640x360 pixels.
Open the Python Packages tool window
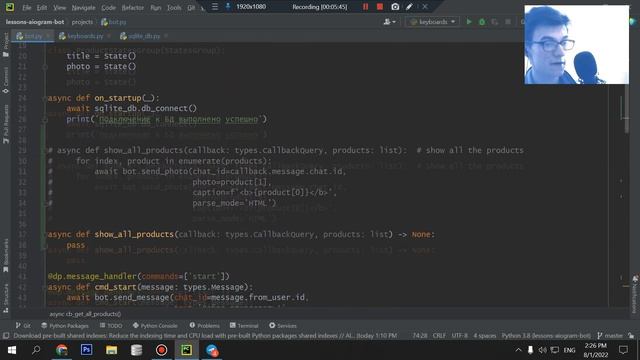[x=64, y=325]
